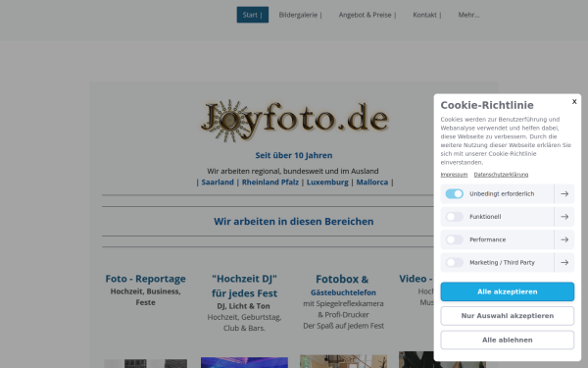Click the 'Seit über 10 Jahren' text
The height and width of the screenshot is (368, 588).
click(x=294, y=155)
